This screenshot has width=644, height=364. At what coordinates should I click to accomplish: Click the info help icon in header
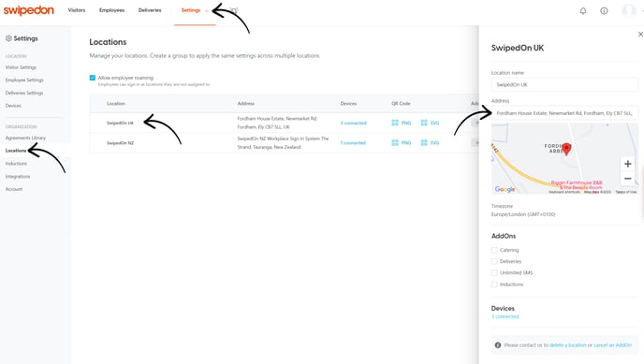pyautogui.click(x=604, y=11)
